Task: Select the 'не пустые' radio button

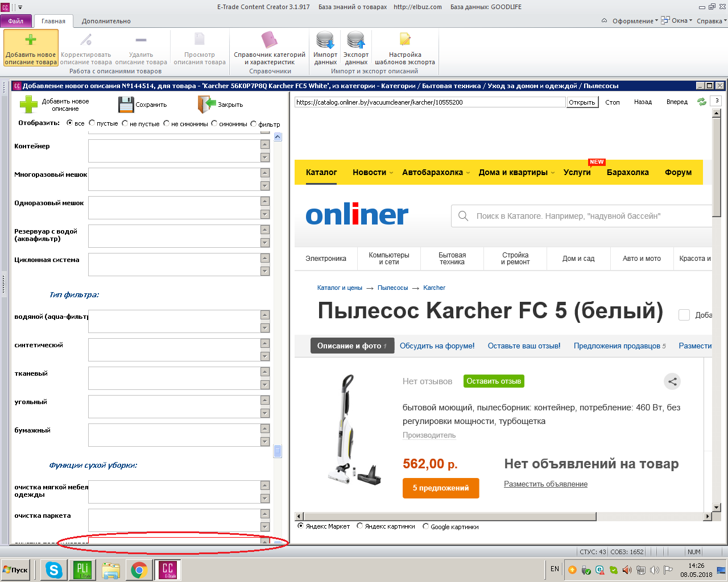Action: click(125, 123)
